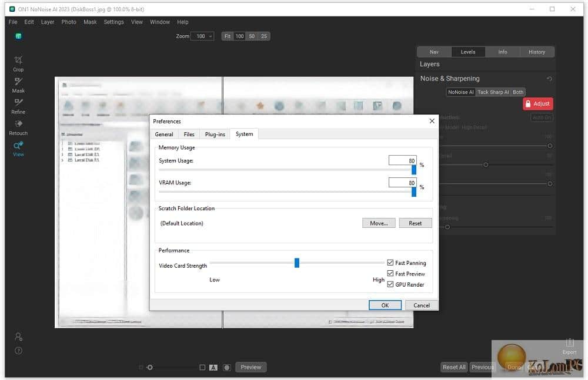
Task: Click the bottom bar slider handle left of Preview
Action: (149, 367)
